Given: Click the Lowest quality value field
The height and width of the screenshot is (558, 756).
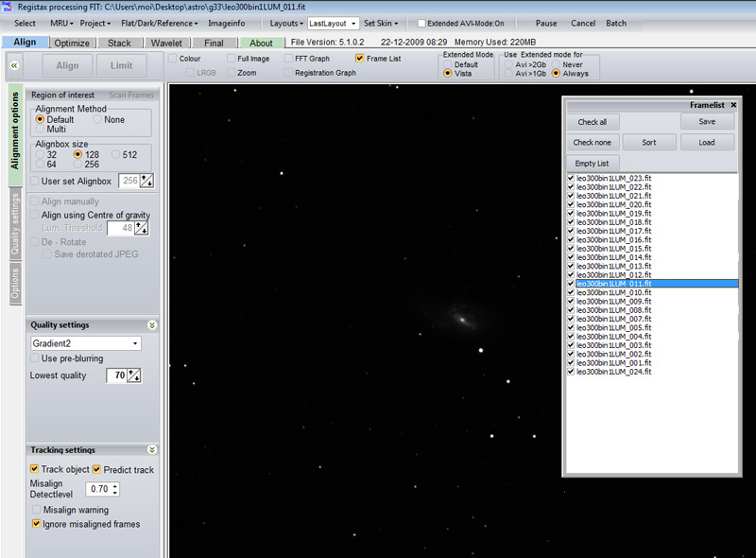Looking at the screenshot, I should (x=117, y=375).
